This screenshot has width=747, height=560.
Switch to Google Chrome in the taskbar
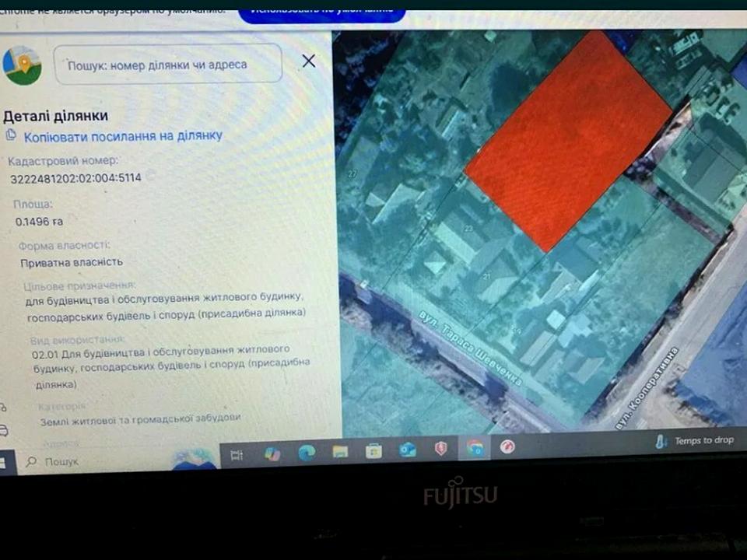pyautogui.click(x=475, y=448)
